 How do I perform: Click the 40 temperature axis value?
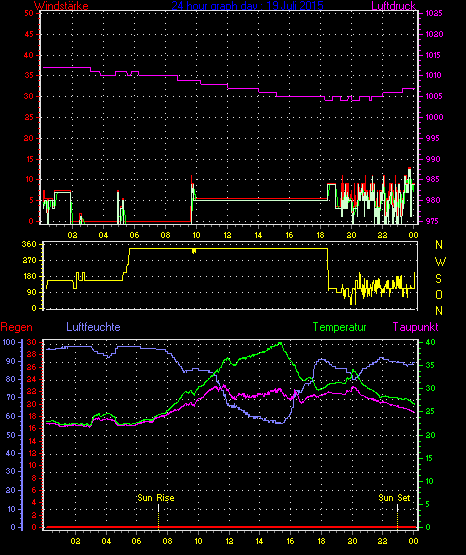pos(430,342)
